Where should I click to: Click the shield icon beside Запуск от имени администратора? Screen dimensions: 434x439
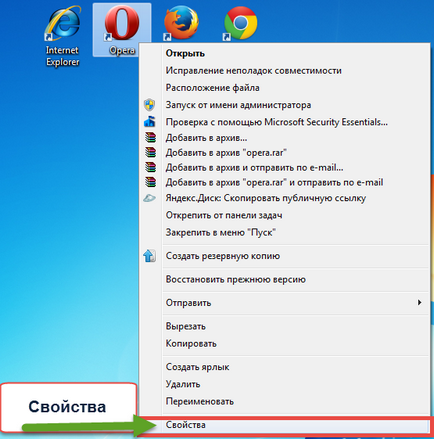coord(150,105)
